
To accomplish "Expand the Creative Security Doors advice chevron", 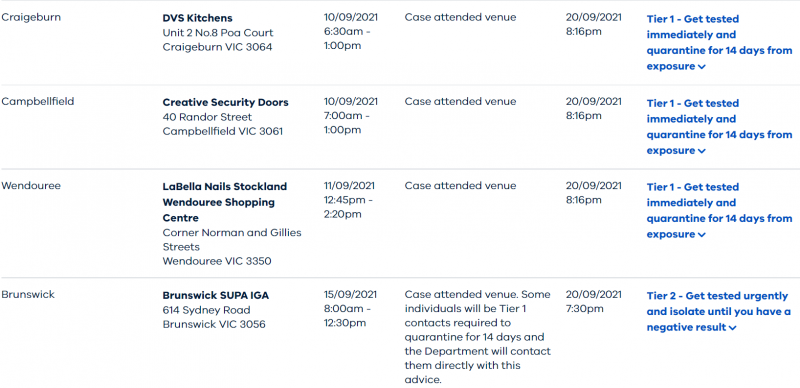I will point(702,151).
